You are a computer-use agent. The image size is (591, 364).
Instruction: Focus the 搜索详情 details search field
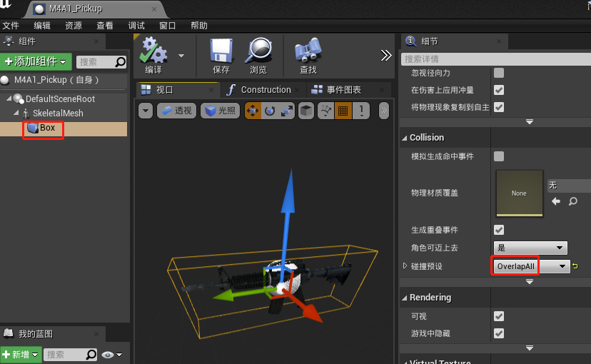pos(495,59)
